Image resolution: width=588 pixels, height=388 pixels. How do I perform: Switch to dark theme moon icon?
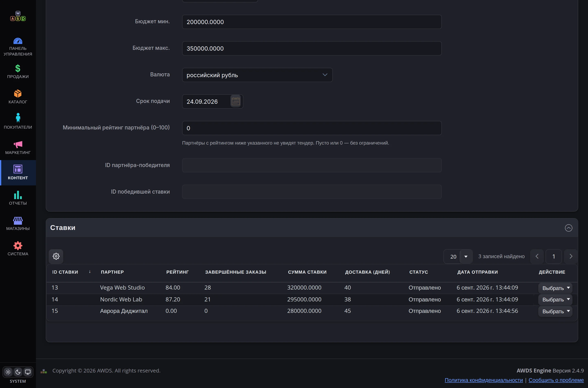pos(18,372)
